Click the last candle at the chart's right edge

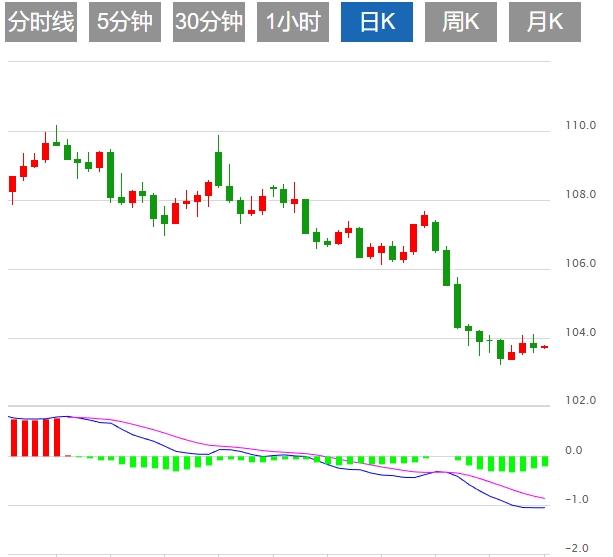point(544,347)
